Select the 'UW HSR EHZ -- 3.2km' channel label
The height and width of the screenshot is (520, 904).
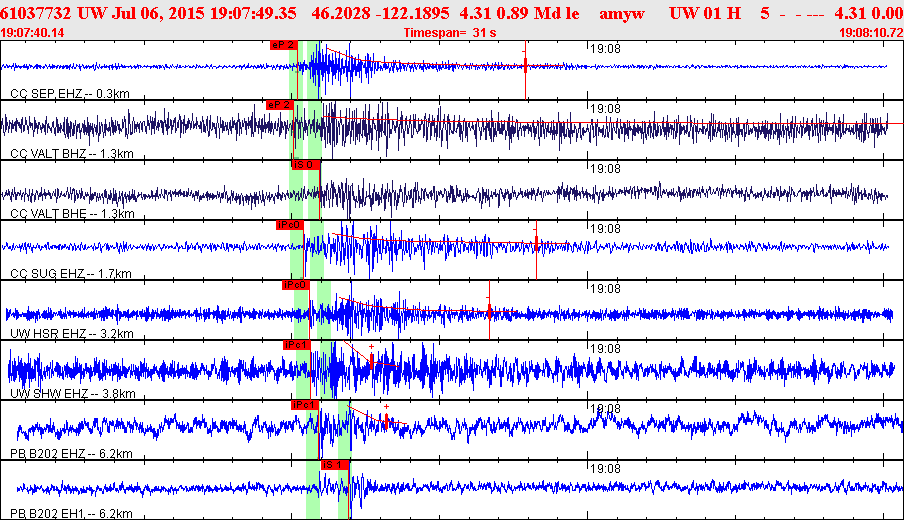[x=71, y=333]
